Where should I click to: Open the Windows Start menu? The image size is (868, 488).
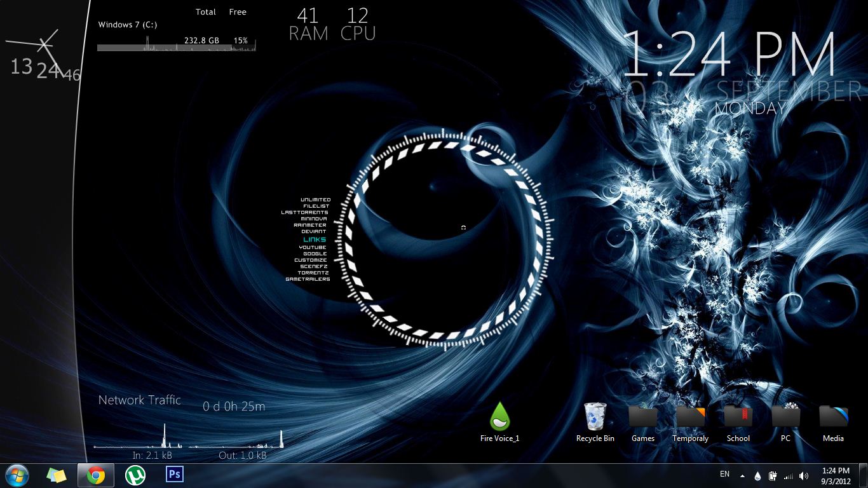[17, 475]
